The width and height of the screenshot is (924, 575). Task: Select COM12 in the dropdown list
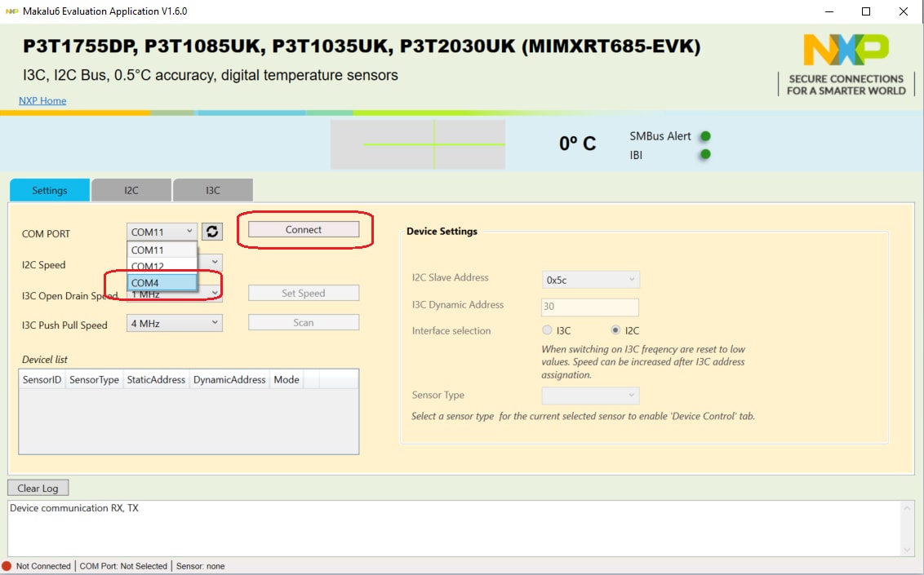coord(162,266)
